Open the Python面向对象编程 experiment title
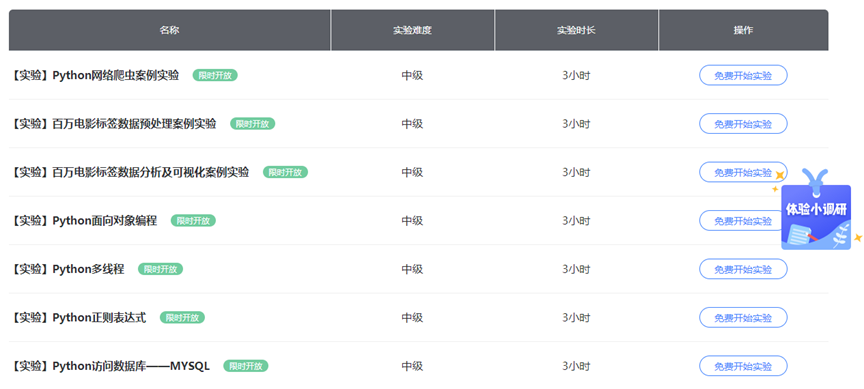Viewport: 864px width, 389px height. [84, 221]
